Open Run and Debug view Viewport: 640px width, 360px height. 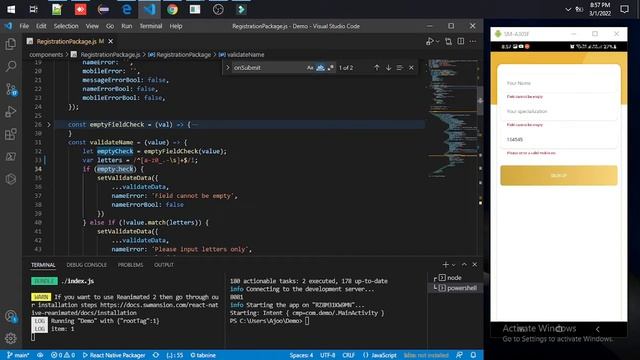coord(11,111)
